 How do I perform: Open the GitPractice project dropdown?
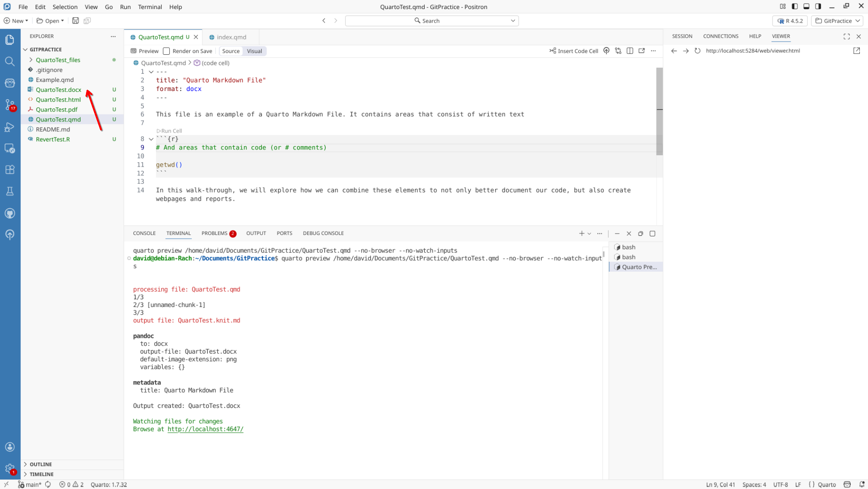coord(837,21)
